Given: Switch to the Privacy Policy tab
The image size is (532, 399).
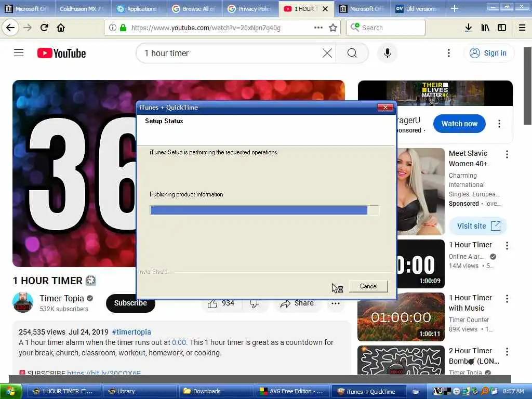Looking at the screenshot, I should [x=250, y=9].
